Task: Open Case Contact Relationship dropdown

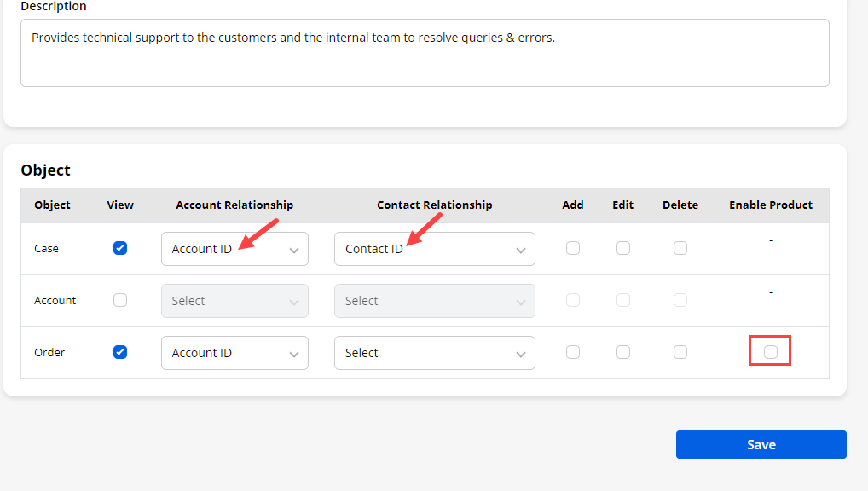Action: coord(434,249)
